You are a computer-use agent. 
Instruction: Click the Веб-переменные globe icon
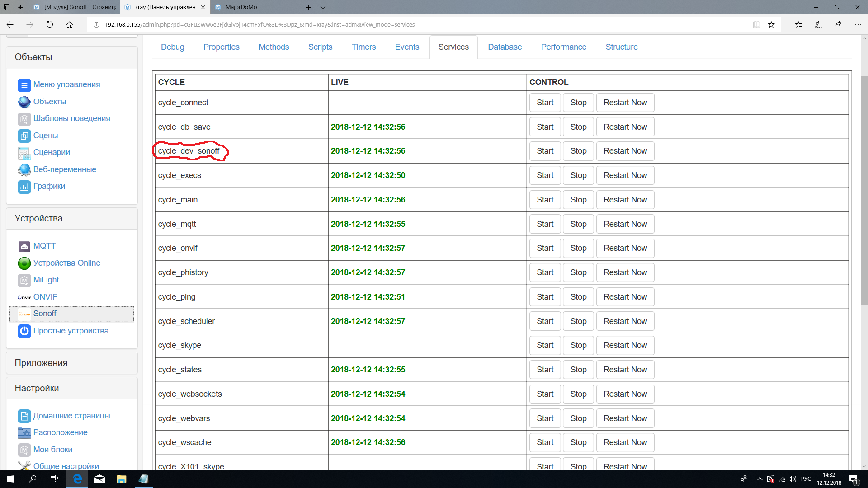[24, 169]
